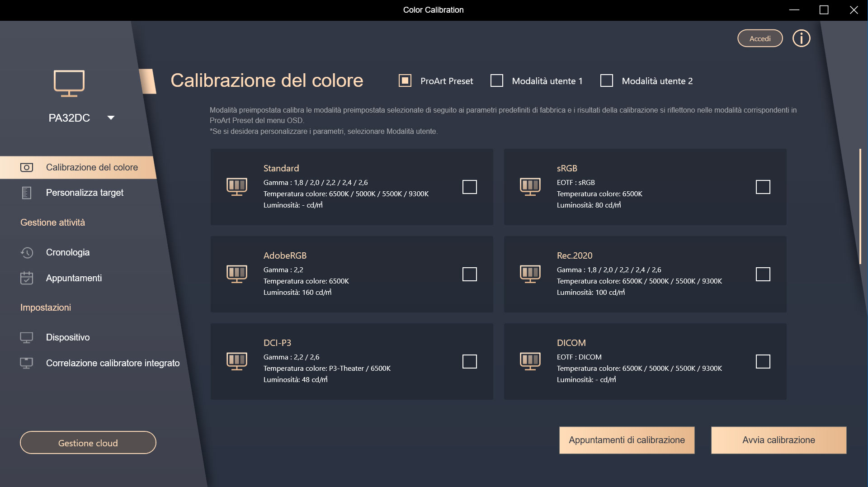Start with the Avvia calibrazione button
The image size is (868, 487).
pyautogui.click(x=778, y=440)
